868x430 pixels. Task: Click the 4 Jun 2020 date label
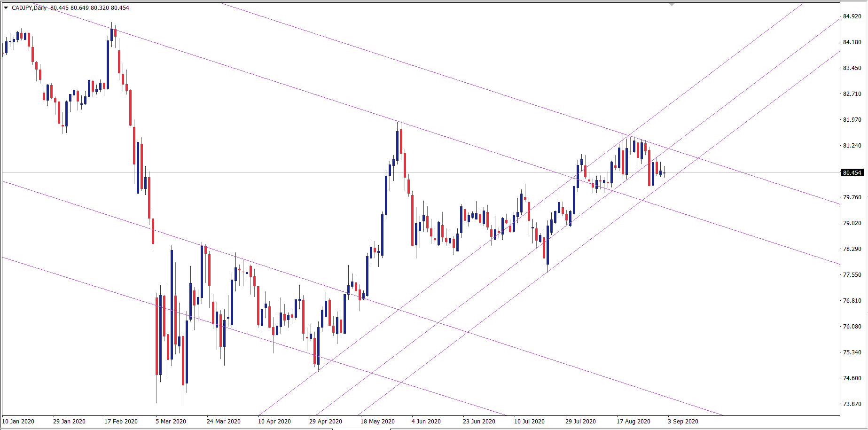coord(426,421)
